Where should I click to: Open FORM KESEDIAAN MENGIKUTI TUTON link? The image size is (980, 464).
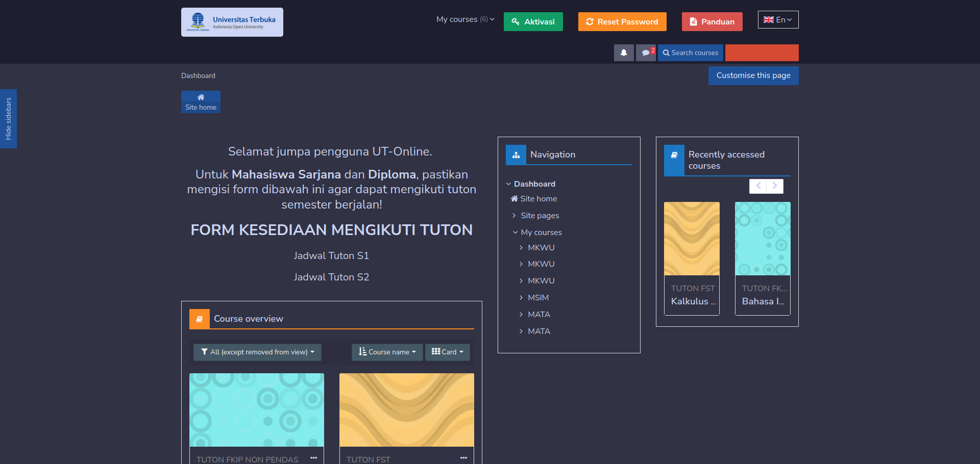332,230
